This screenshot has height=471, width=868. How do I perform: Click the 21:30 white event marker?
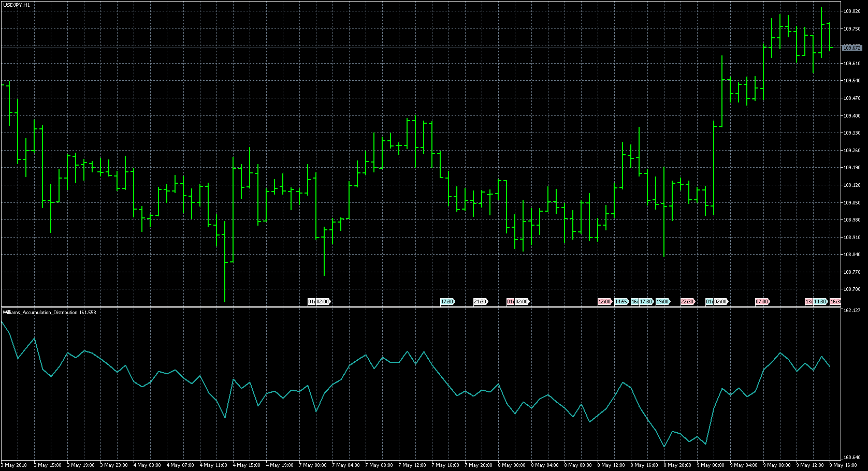(480, 302)
